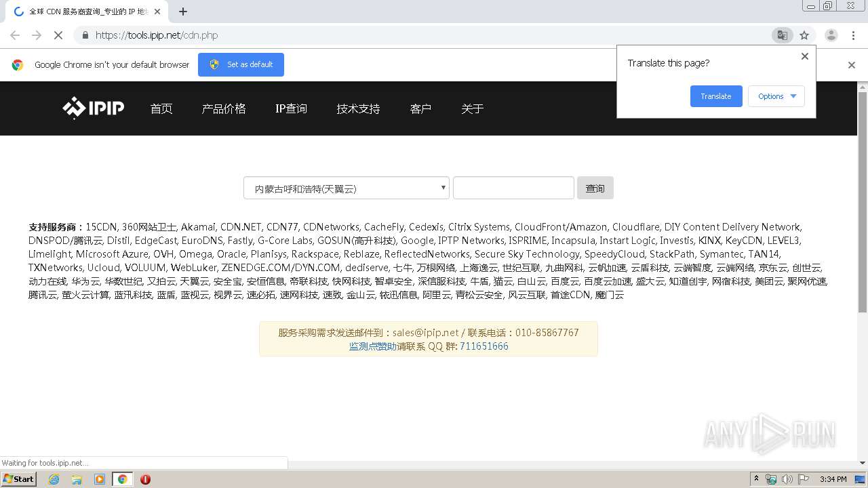
Task: Stop loading the page
Action: tap(58, 35)
